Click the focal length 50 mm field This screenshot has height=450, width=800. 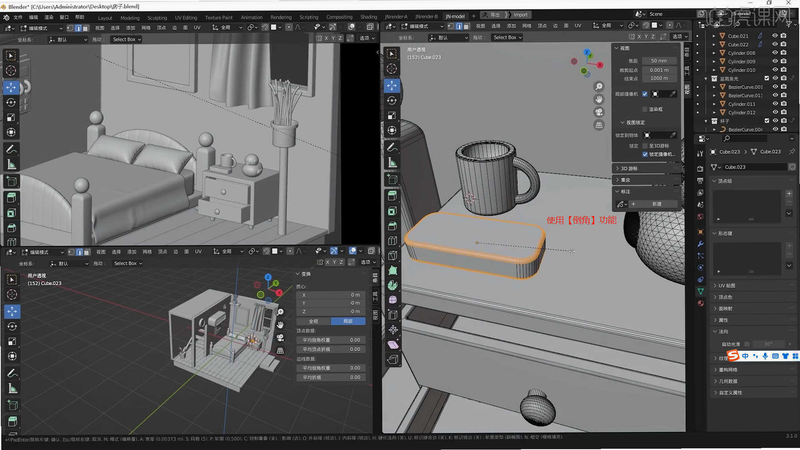point(659,61)
